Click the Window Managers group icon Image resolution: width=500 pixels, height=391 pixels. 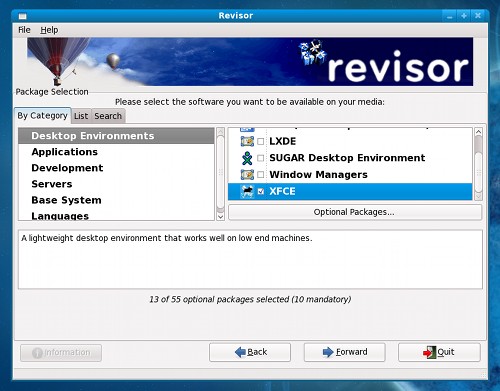click(x=247, y=174)
